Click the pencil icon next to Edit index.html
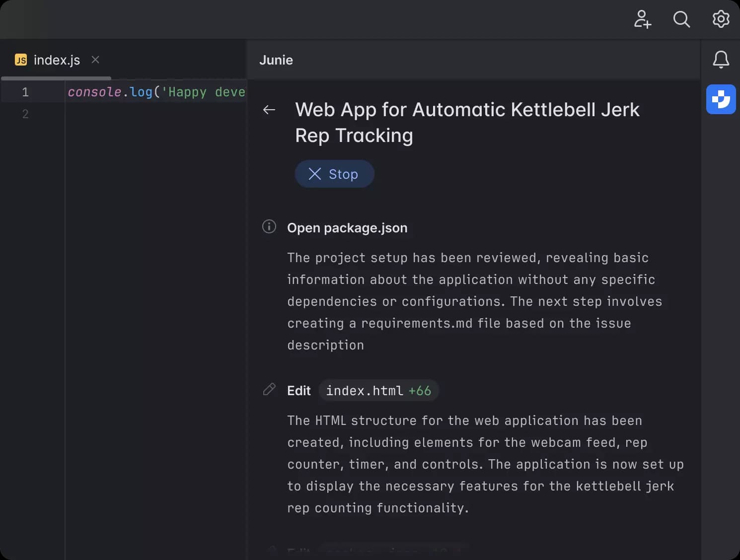Viewport: 740px width, 560px height. (269, 389)
